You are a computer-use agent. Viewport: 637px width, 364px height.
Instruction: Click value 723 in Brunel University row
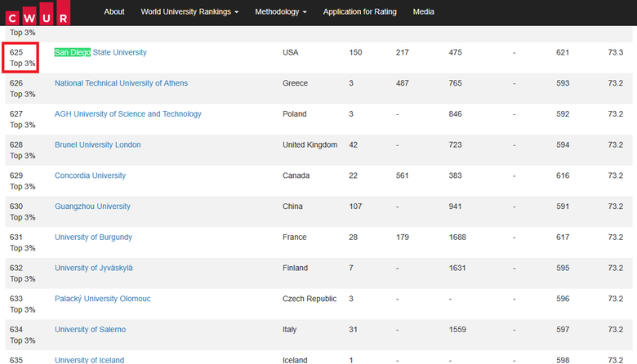[x=456, y=145]
